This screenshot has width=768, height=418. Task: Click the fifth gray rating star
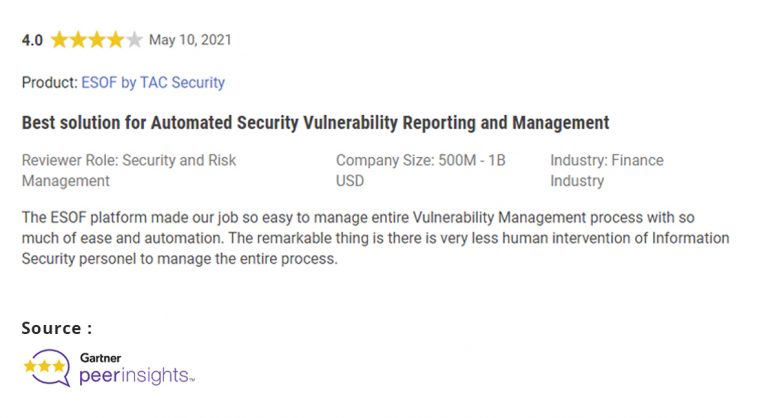134,40
